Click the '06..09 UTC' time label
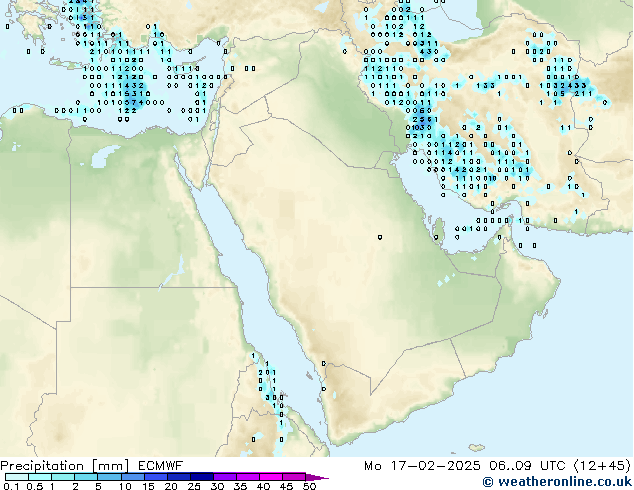The image size is (634, 490). [x=527, y=466]
